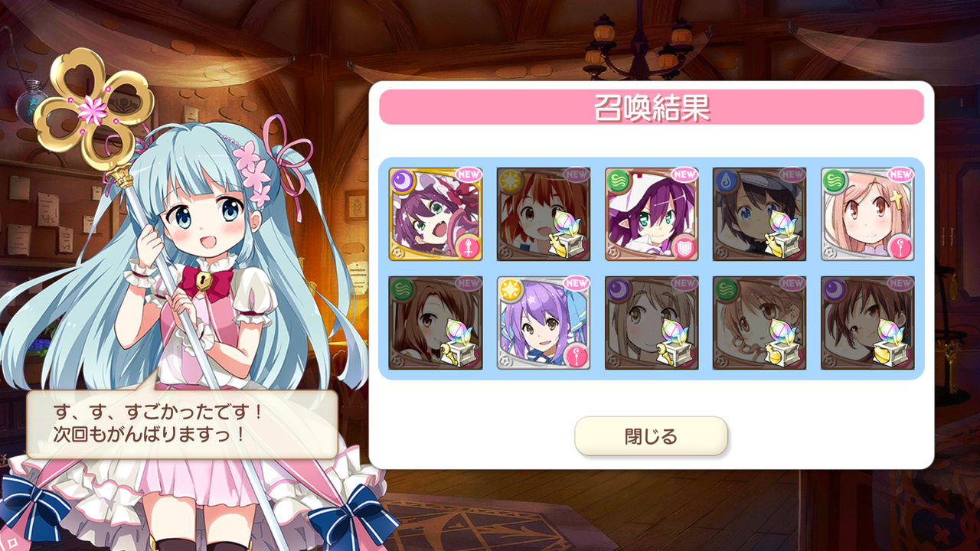Select the gold-framed purple-haired character card

point(435,214)
